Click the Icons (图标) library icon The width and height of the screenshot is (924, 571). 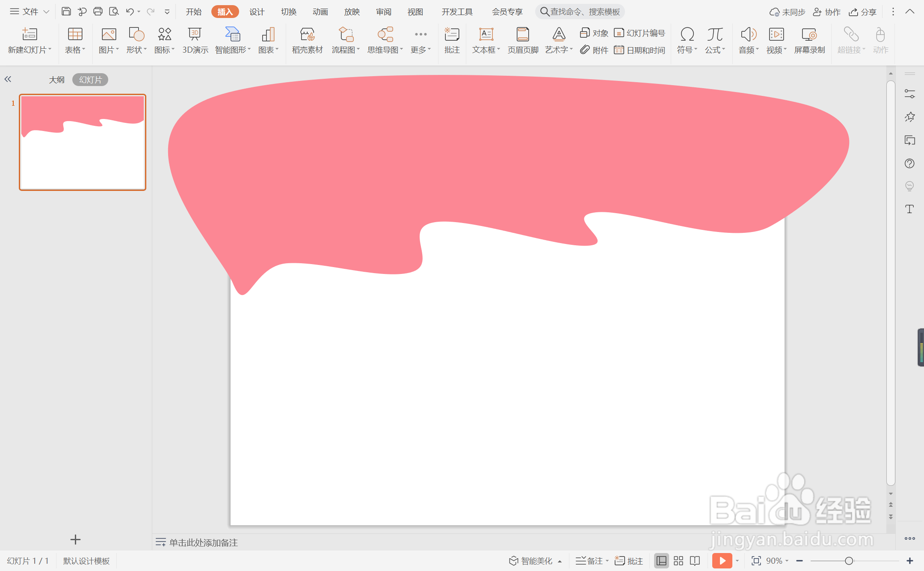point(164,34)
